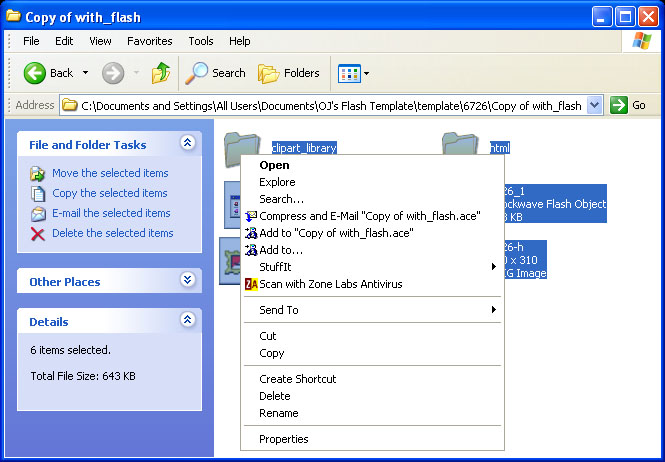The width and height of the screenshot is (665, 462).
Task: Click the Views toolbar icon
Action: [350, 73]
